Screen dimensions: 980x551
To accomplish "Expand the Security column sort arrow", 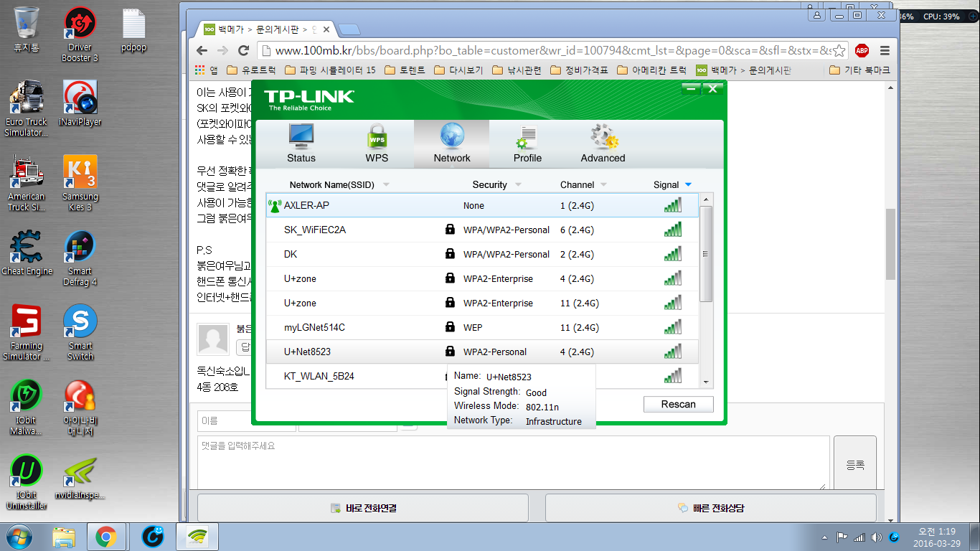I will pyautogui.click(x=518, y=185).
